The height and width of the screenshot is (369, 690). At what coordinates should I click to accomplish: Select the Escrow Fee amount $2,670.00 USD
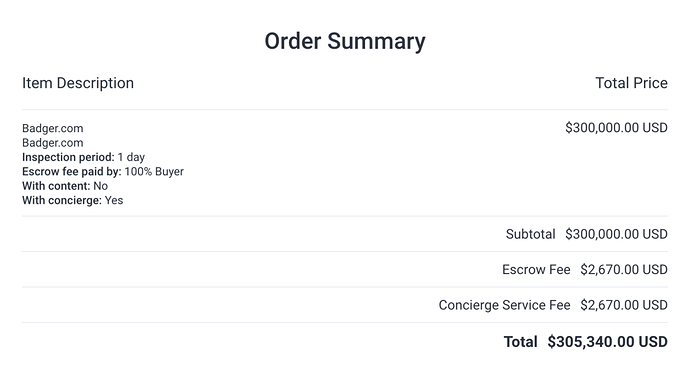pos(624,270)
